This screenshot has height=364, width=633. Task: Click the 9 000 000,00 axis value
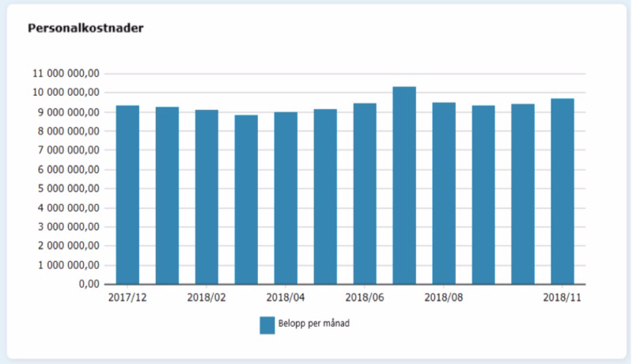69,112
